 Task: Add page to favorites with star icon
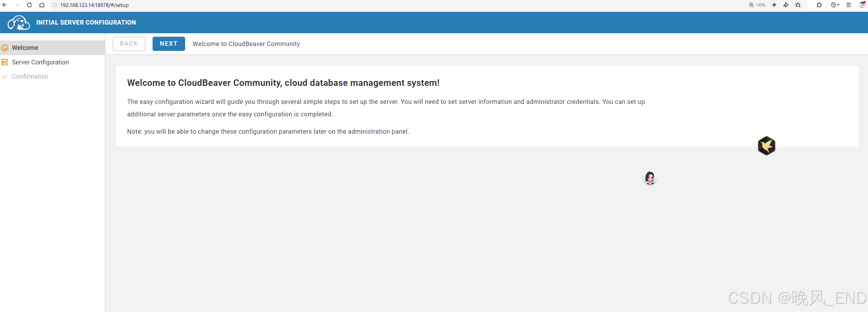click(x=798, y=5)
